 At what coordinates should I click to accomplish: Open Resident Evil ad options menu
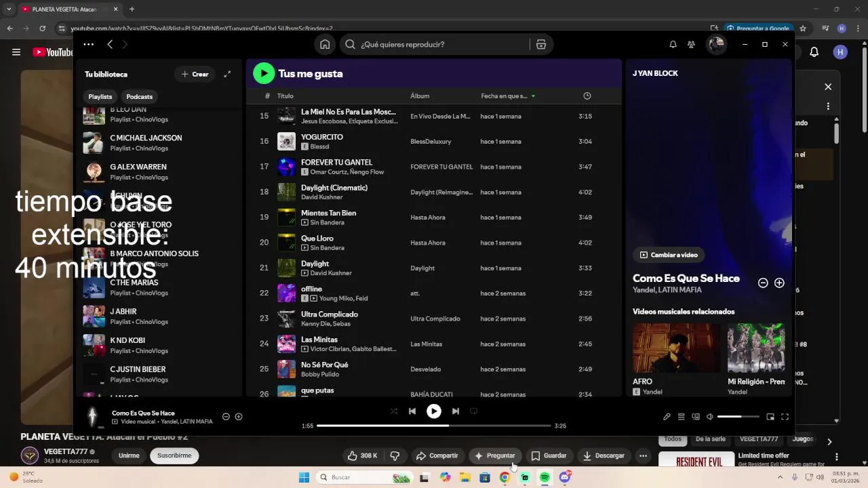[837, 457]
